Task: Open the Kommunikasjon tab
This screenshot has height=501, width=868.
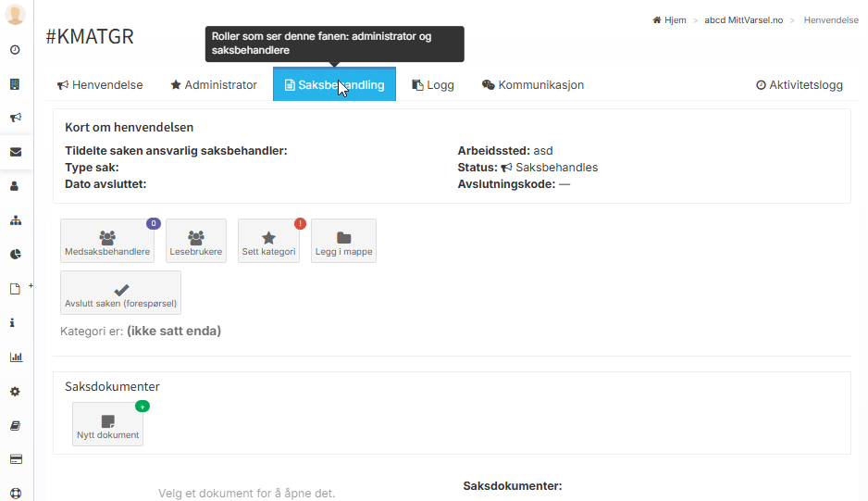Action: pyautogui.click(x=533, y=85)
